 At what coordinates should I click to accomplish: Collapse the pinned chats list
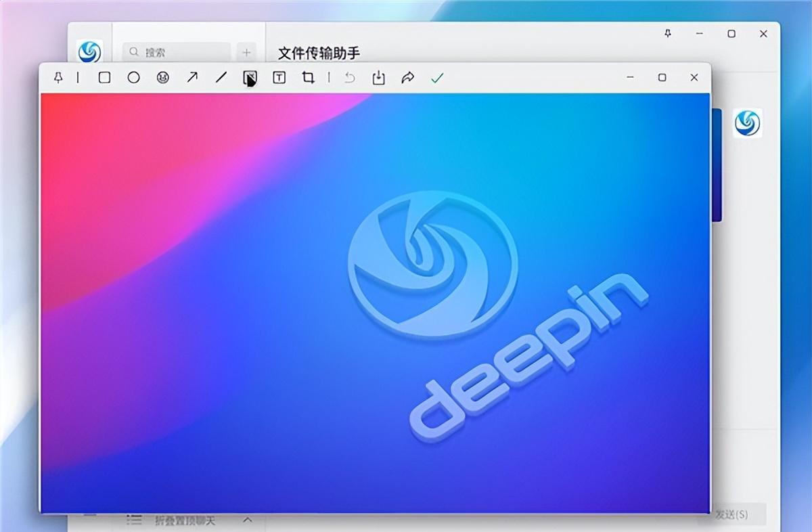[x=247, y=520]
